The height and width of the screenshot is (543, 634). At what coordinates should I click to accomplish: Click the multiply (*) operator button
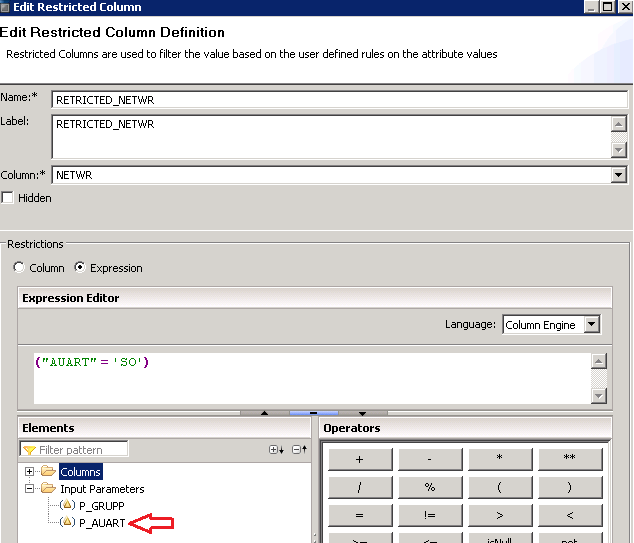(500, 459)
